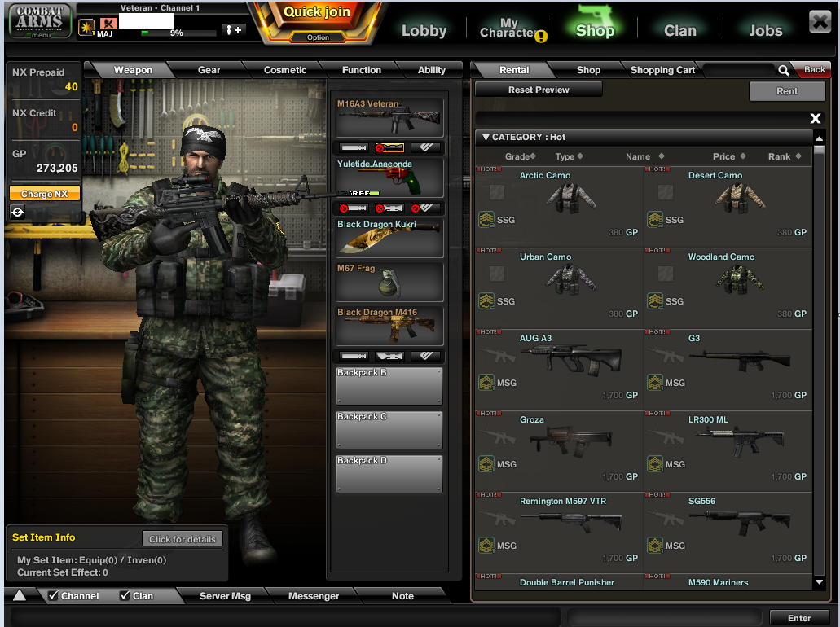
Task: Expand the chat panel with the triangle arrow
Action: point(20,595)
